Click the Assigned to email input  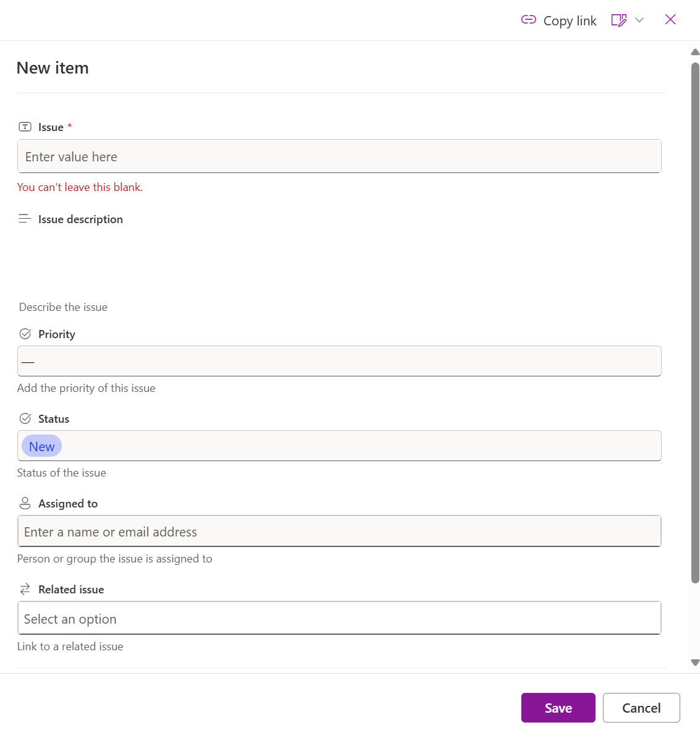[339, 531]
